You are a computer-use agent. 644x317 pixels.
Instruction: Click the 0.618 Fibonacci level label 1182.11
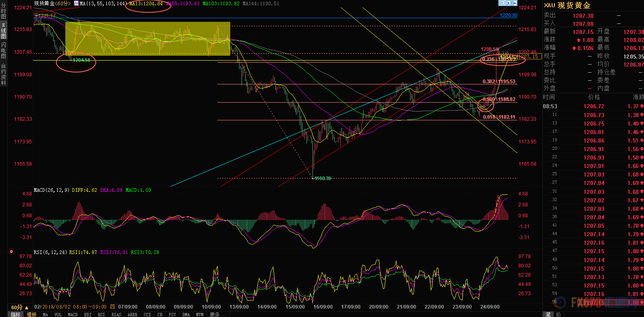point(499,117)
